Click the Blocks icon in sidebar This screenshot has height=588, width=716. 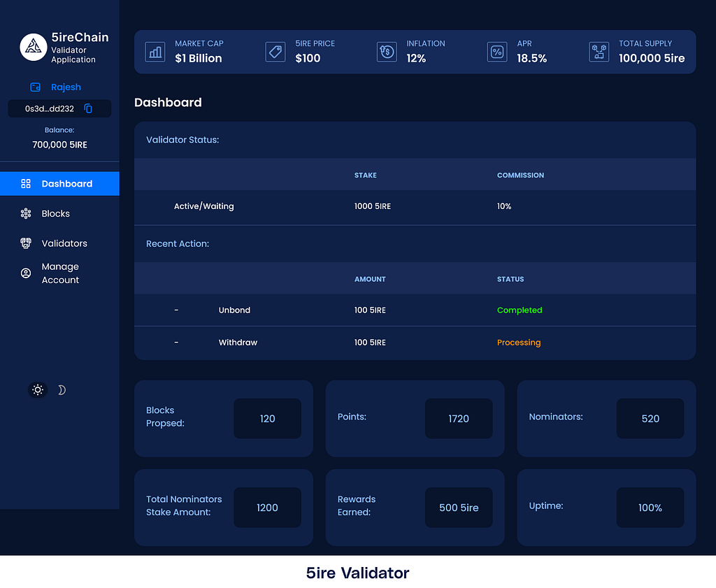26,213
